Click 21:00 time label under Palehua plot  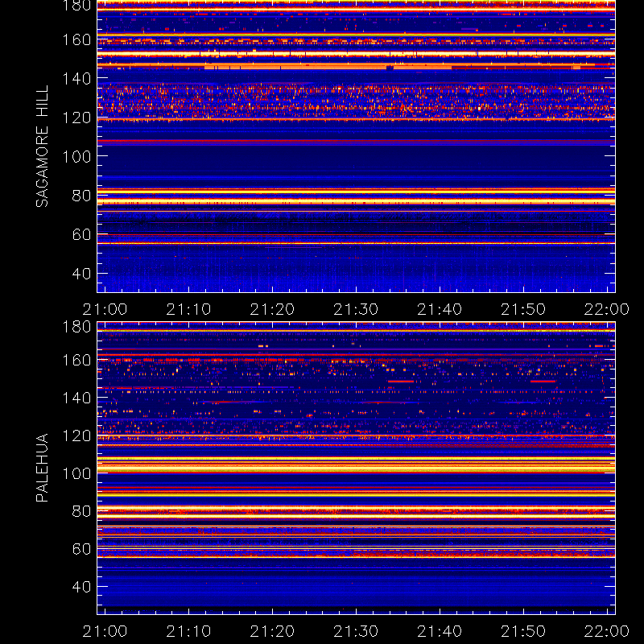tap(105, 631)
